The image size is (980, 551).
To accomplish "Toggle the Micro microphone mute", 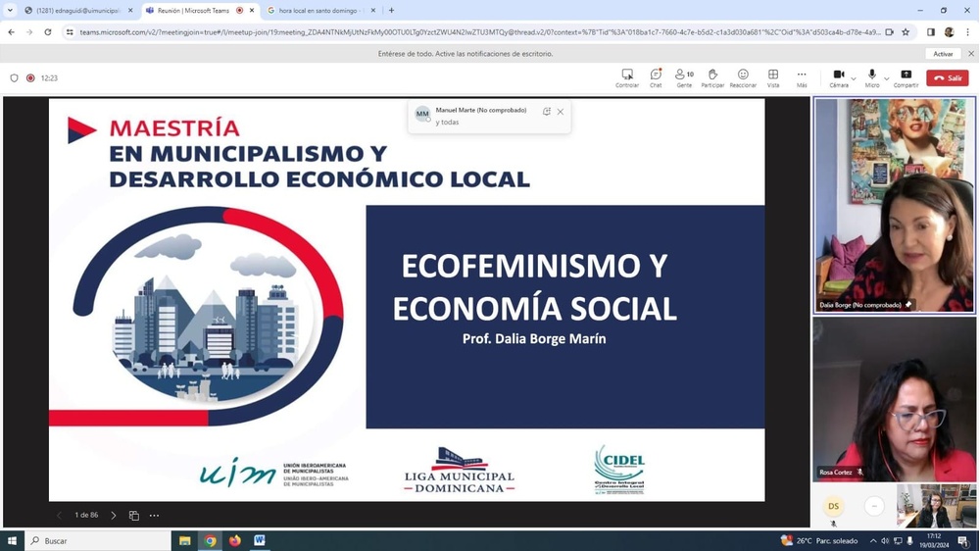I will (871, 75).
